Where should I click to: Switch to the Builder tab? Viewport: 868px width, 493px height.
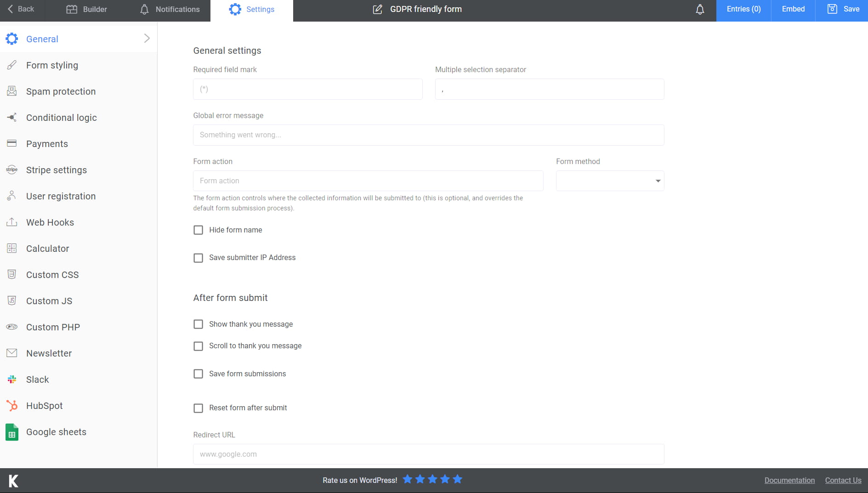coord(87,9)
